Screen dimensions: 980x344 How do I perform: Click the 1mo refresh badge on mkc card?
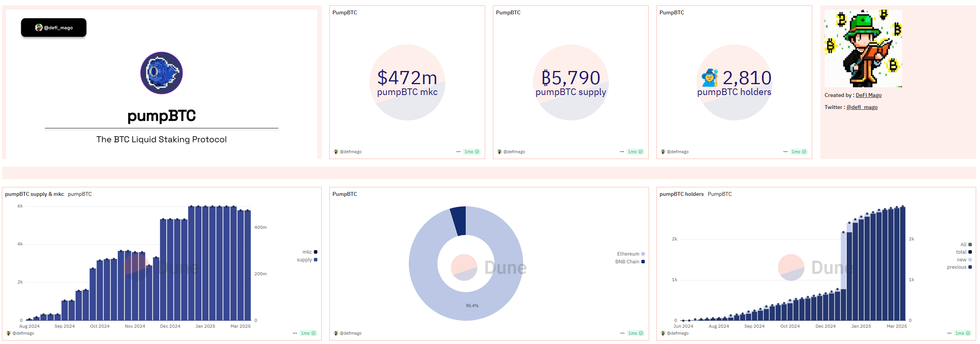tap(472, 152)
